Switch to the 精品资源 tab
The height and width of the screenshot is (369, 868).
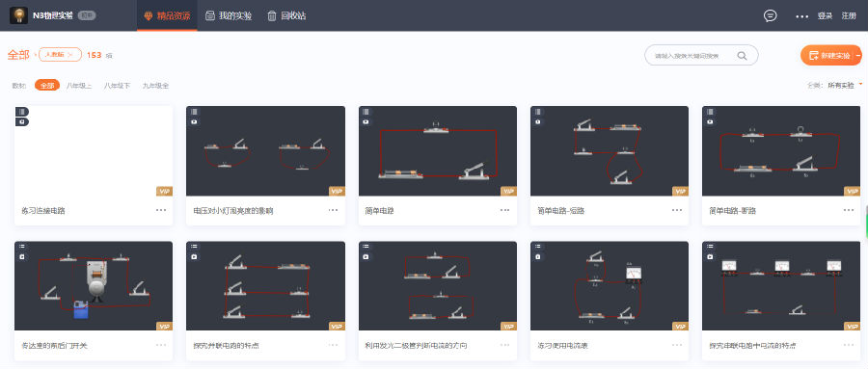(x=167, y=16)
